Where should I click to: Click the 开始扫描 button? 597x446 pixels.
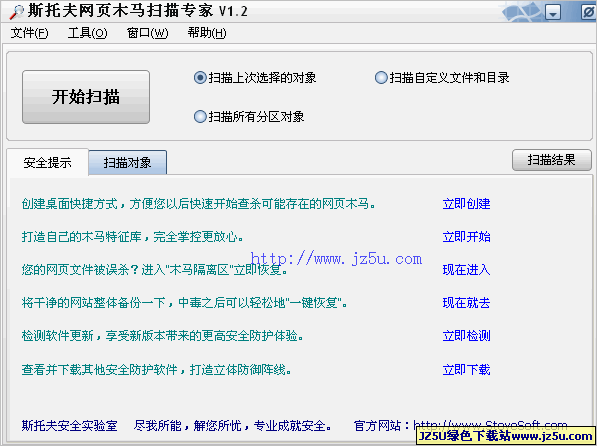[x=86, y=97]
